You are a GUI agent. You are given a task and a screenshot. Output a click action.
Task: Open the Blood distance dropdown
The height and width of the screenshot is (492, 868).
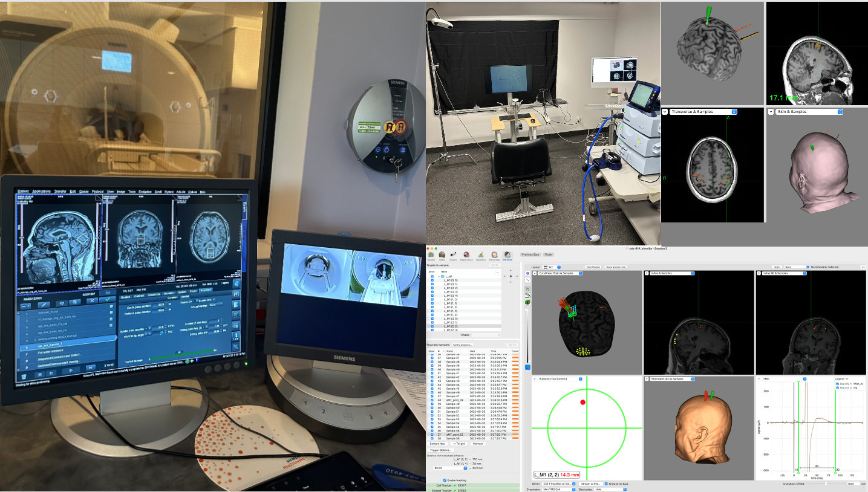[x=450, y=468]
